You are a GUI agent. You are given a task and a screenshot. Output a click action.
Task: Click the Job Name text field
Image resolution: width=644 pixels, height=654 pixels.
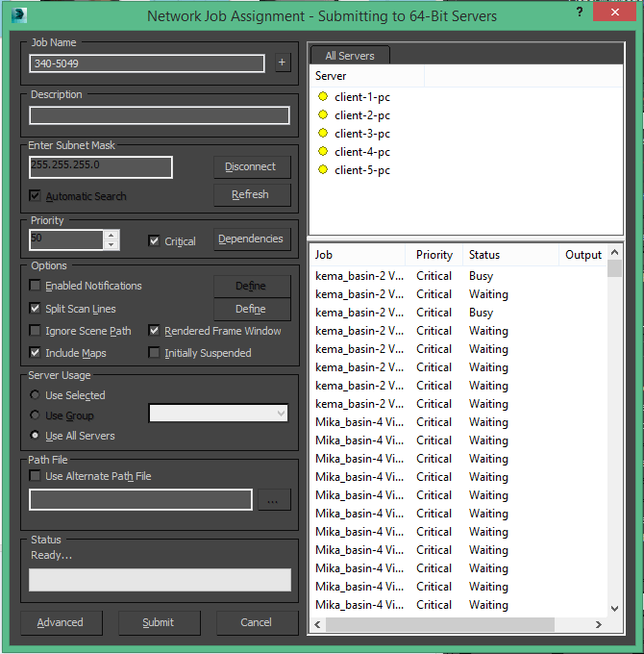click(147, 63)
